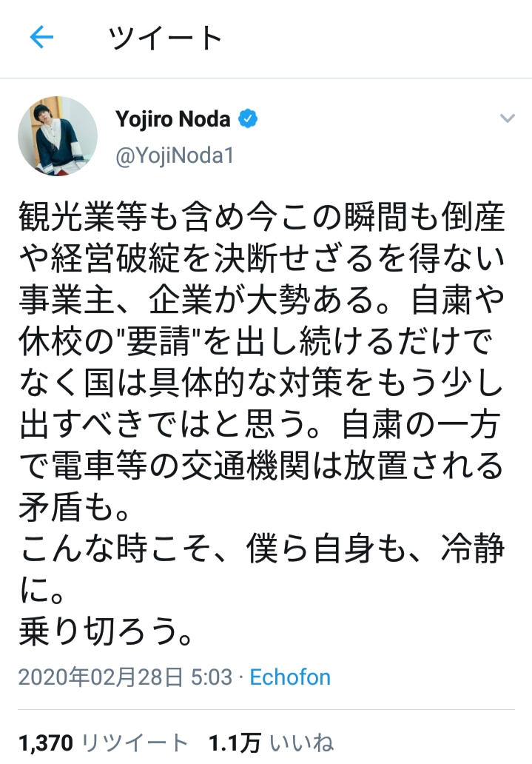Tap the ツイート header title
This screenshot has width=532, height=764.
(165, 38)
